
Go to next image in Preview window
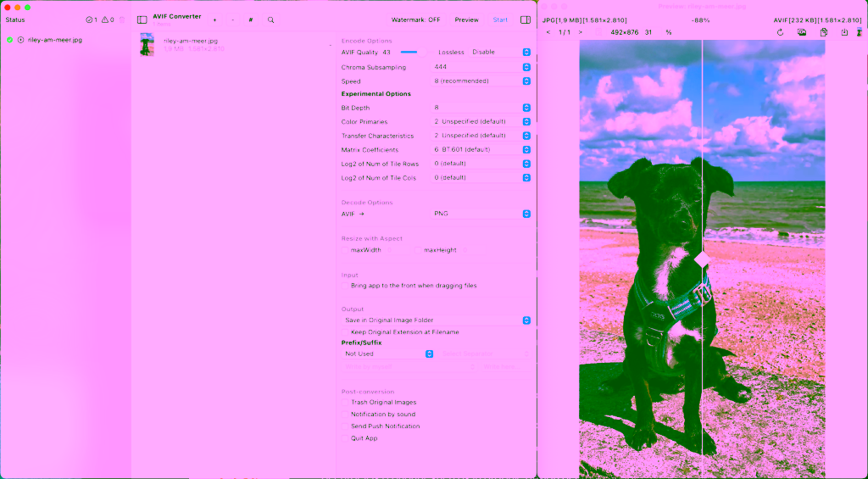tap(580, 32)
